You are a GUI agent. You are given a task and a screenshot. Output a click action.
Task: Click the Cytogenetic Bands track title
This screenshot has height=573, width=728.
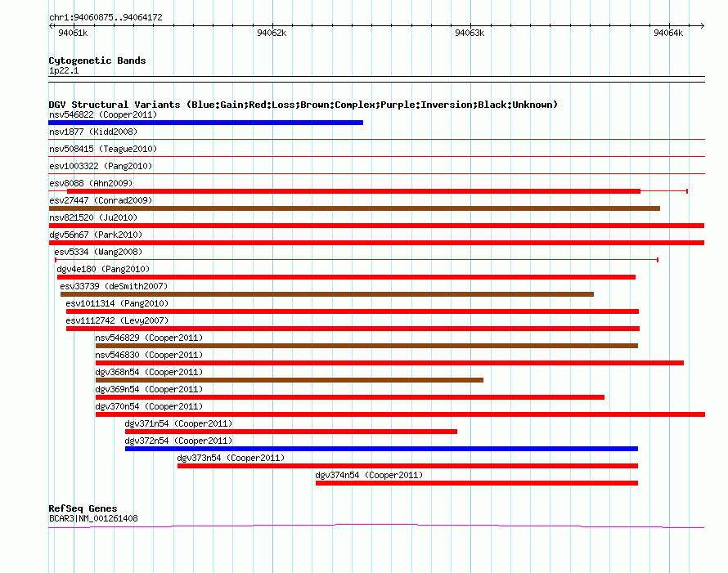pos(97,60)
